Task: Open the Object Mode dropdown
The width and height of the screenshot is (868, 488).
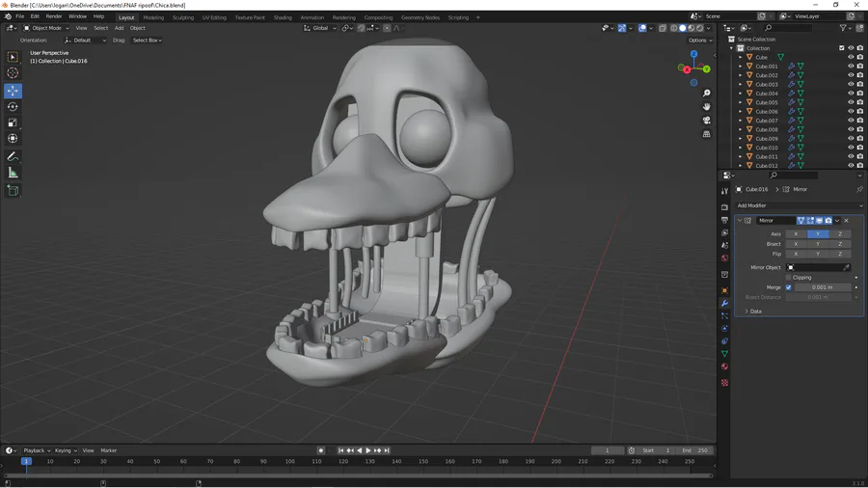Action: pyautogui.click(x=46, y=28)
